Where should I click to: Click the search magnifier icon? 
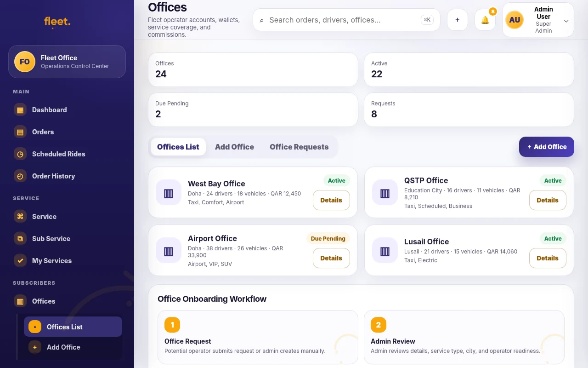[262, 20]
